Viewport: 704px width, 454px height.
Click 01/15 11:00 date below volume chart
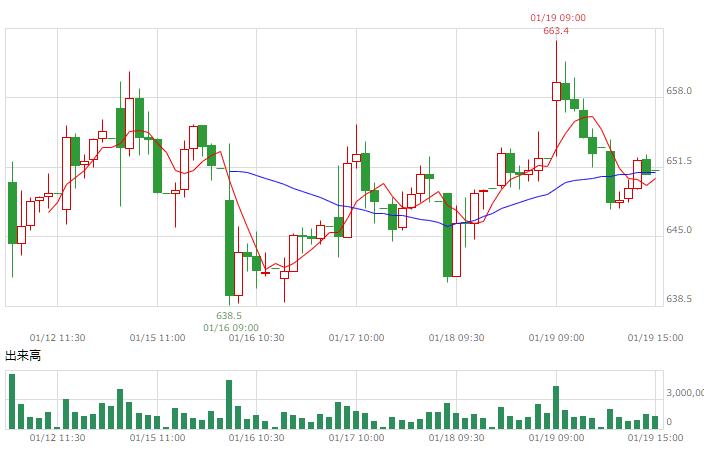click(157, 437)
